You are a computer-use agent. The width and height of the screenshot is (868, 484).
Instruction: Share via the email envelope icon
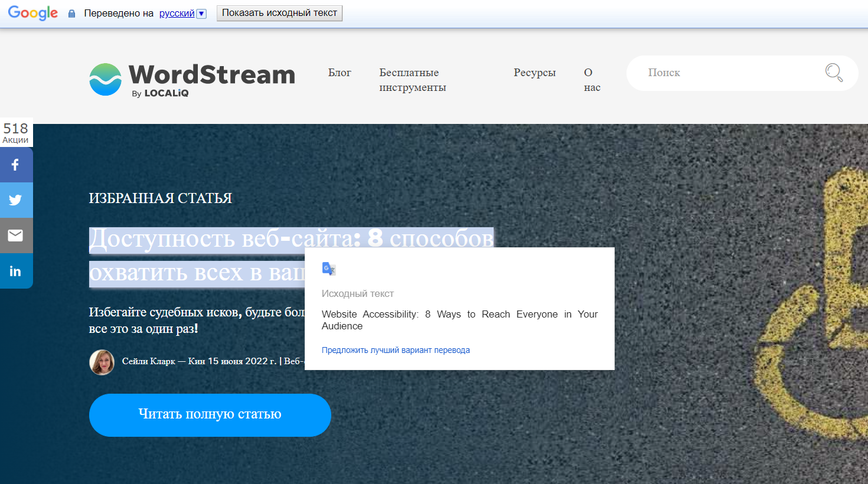16,236
